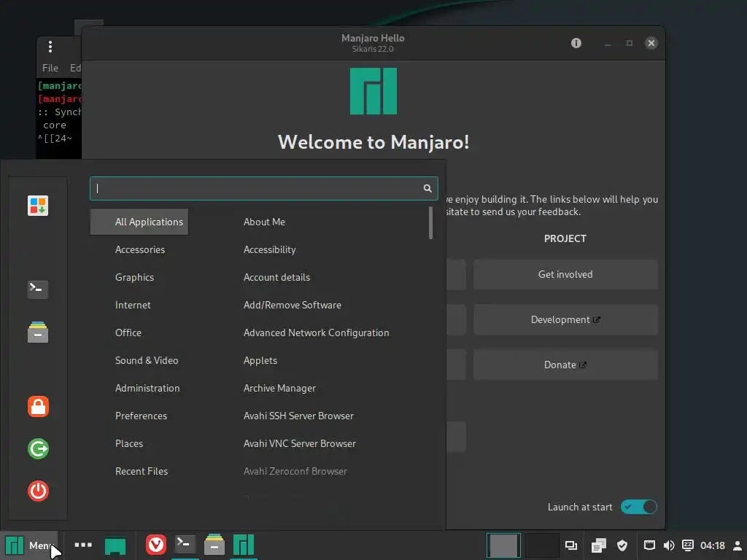Open Account details
747x560 pixels.
click(276, 277)
